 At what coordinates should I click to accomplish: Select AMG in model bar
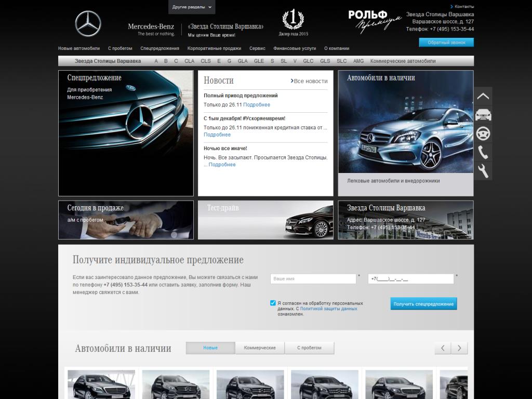[358, 61]
